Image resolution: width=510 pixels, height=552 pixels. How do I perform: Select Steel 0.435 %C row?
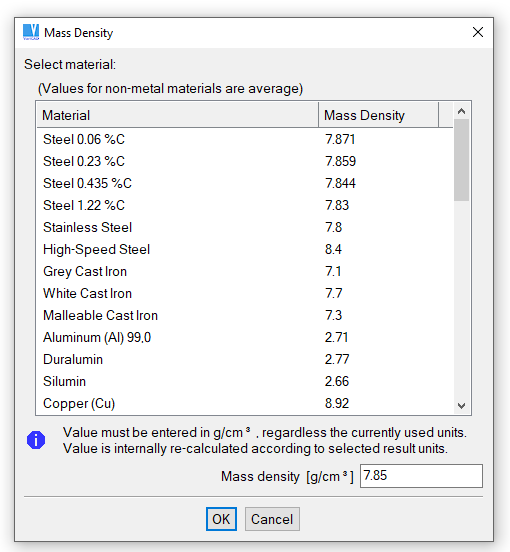[245, 183]
